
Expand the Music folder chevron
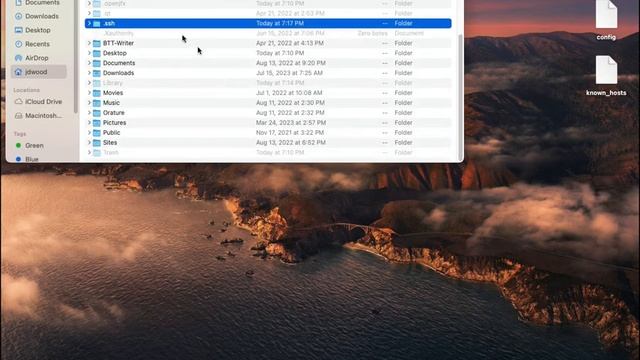(89, 102)
